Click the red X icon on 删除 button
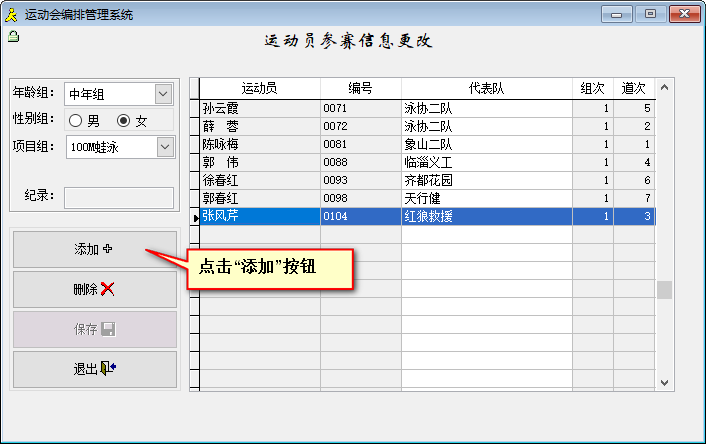Image resolution: width=706 pixels, height=444 pixels. point(108,289)
